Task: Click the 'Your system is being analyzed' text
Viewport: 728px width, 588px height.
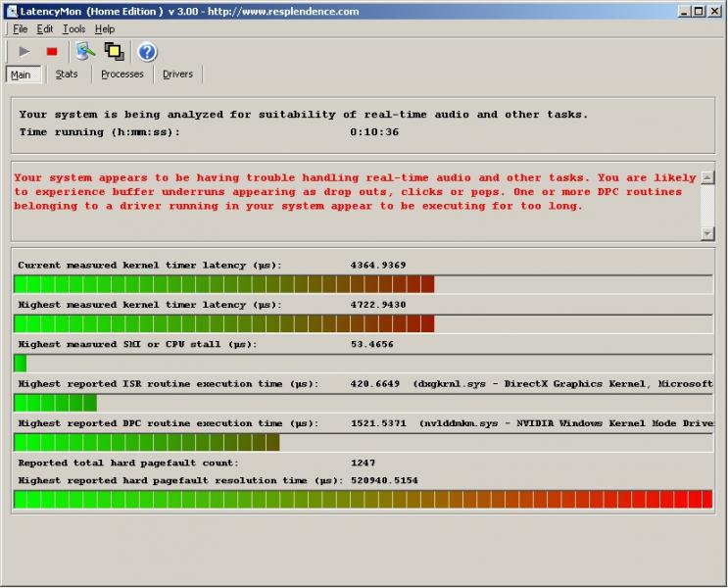Action: (x=304, y=115)
